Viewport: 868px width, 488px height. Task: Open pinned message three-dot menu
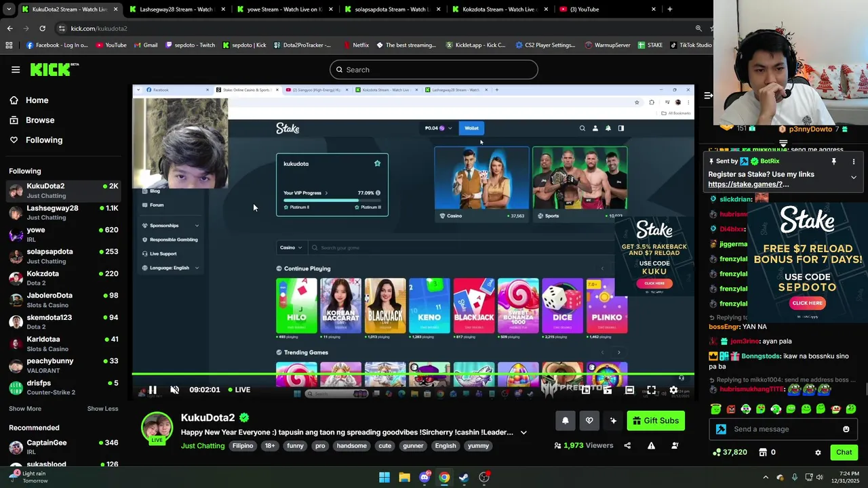pos(854,161)
